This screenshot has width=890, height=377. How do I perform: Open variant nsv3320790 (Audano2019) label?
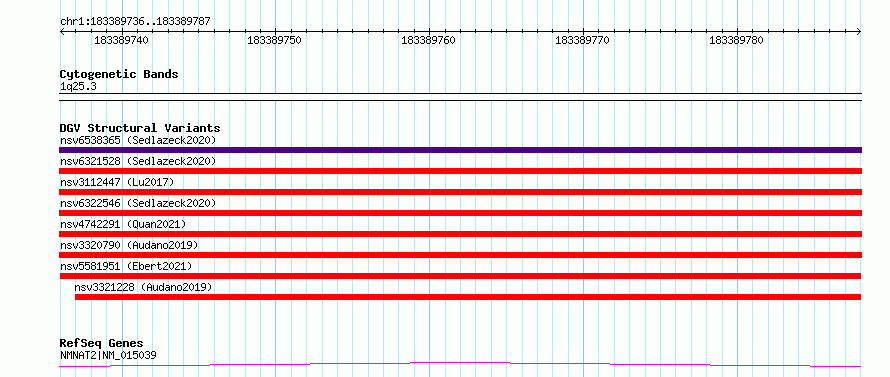129,245
